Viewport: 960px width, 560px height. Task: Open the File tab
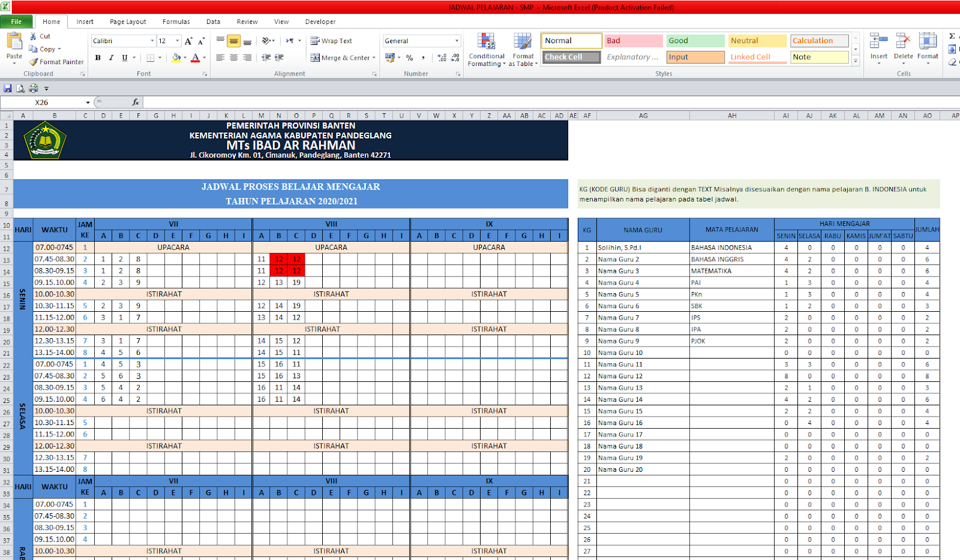click(x=16, y=22)
